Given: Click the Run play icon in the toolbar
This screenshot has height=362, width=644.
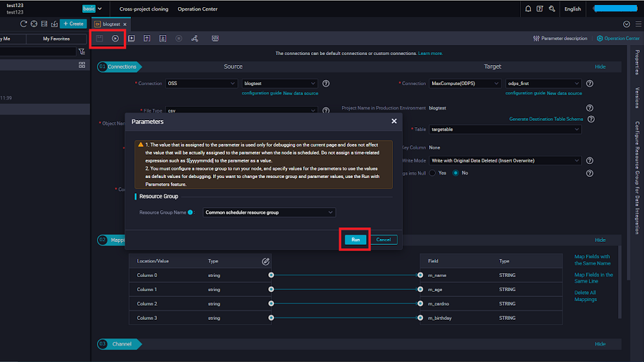Looking at the screenshot, I should click(x=115, y=39).
